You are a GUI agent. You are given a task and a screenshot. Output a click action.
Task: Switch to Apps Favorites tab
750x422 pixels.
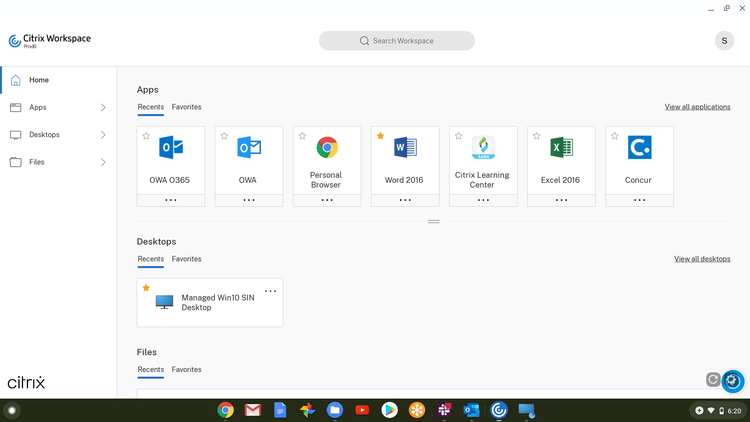(x=187, y=107)
